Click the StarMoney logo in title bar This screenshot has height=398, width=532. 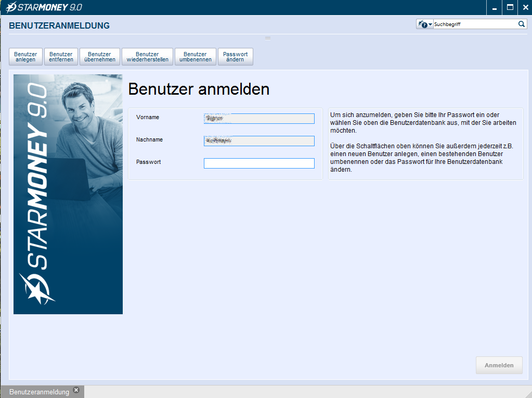(44, 7)
